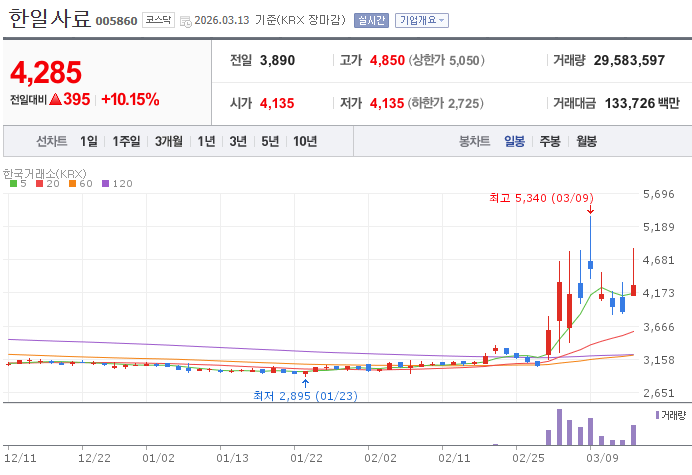The image size is (692, 475).
Task: Click the upper limit text 상한가 5,050
Action: point(447,60)
